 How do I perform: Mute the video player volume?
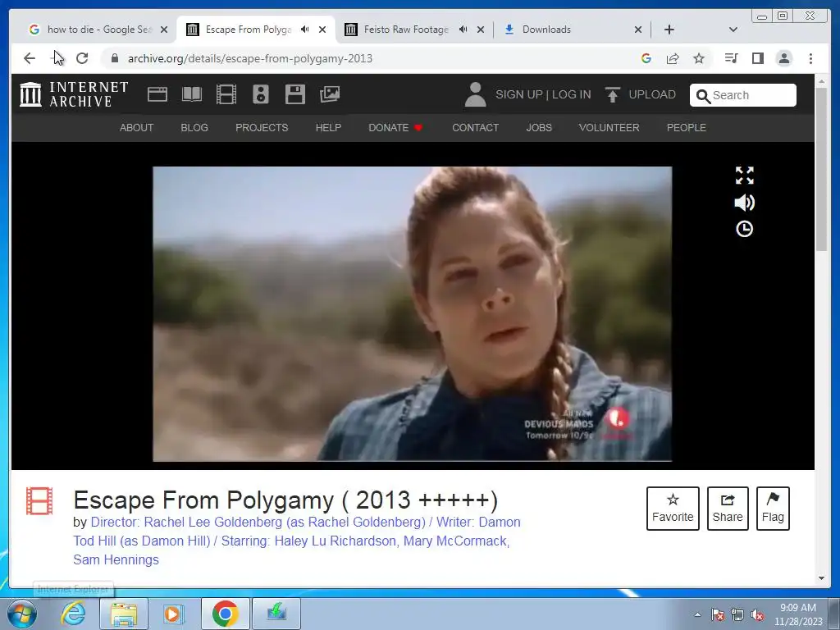pos(745,203)
